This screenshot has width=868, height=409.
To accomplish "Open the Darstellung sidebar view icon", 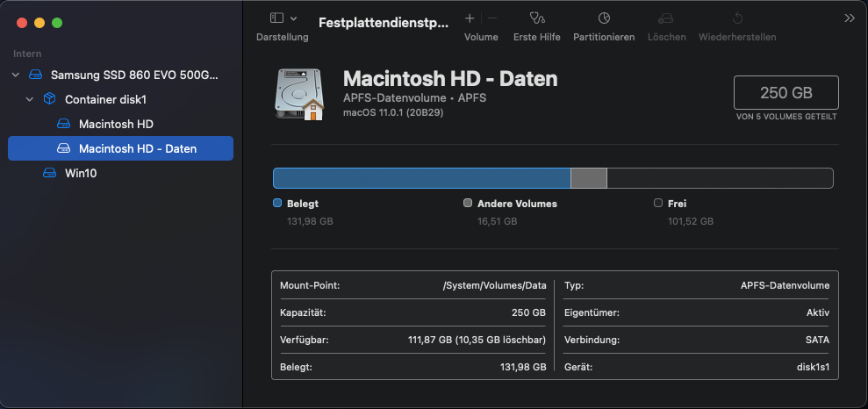I will pyautogui.click(x=276, y=18).
